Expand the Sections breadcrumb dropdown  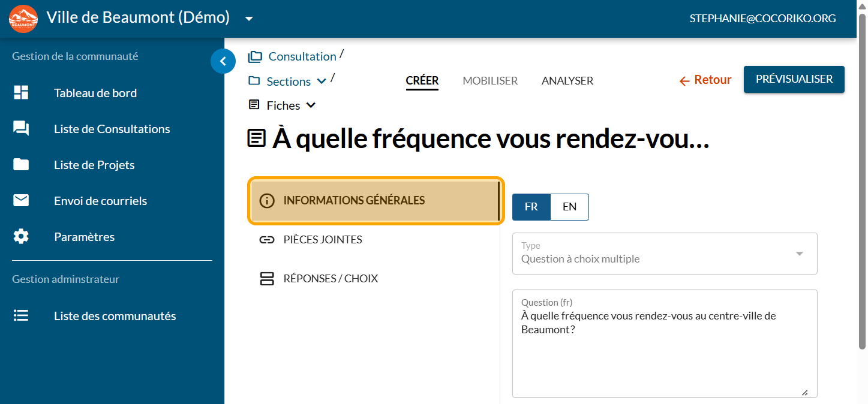[322, 82]
